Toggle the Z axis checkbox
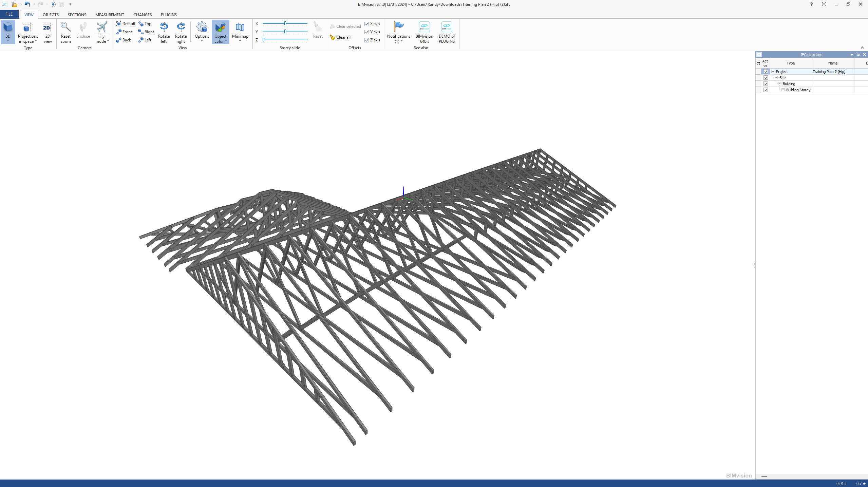Image resolution: width=868 pixels, height=487 pixels. point(366,40)
